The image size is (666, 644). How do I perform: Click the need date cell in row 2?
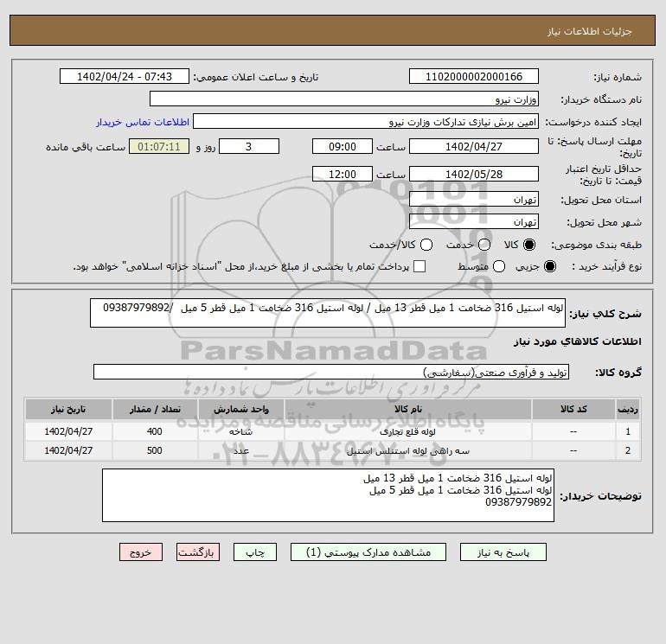(68, 450)
